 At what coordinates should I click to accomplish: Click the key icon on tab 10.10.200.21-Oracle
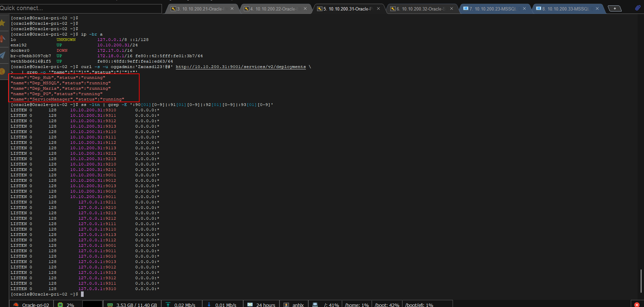(x=173, y=9)
